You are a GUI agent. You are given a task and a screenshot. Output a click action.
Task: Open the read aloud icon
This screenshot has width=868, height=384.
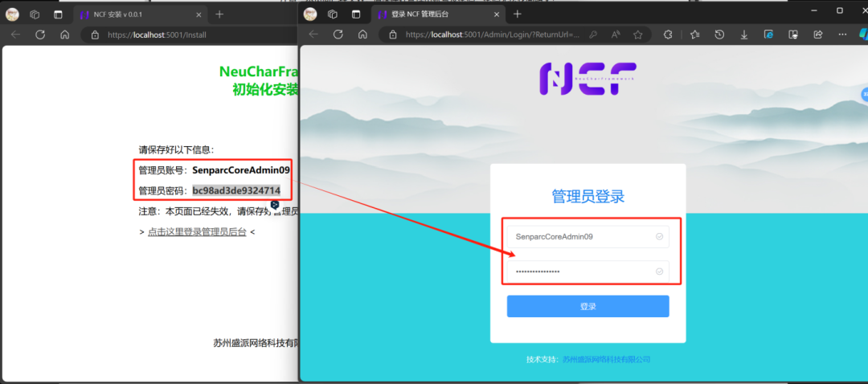[x=615, y=35]
